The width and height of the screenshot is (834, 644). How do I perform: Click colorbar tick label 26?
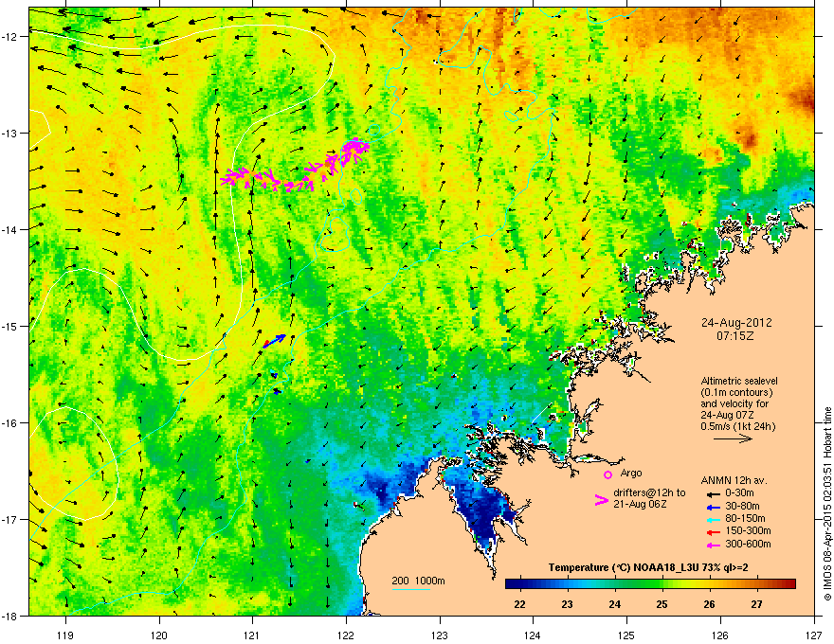point(710,604)
